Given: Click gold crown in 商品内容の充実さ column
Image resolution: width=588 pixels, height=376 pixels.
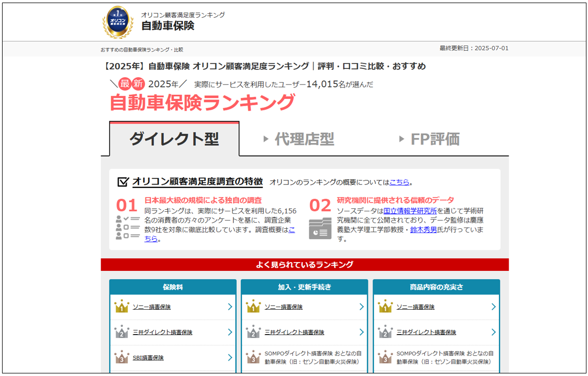Looking at the screenshot, I should coord(385,306).
